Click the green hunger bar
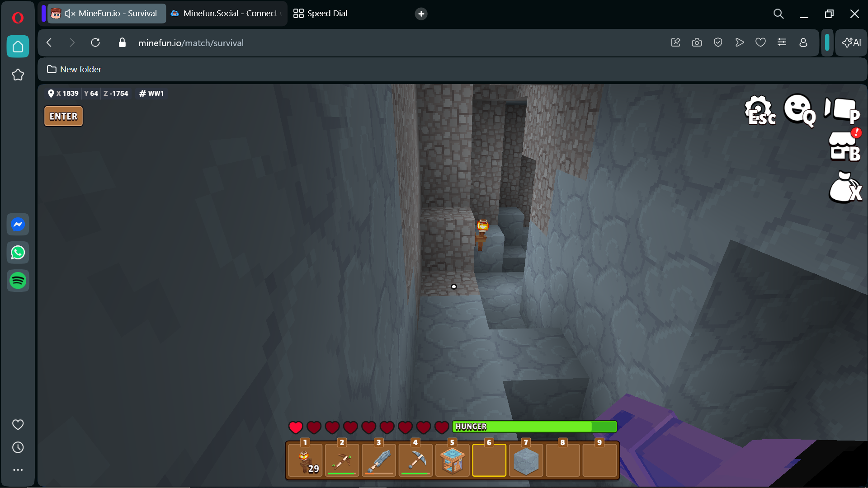 click(x=534, y=427)
